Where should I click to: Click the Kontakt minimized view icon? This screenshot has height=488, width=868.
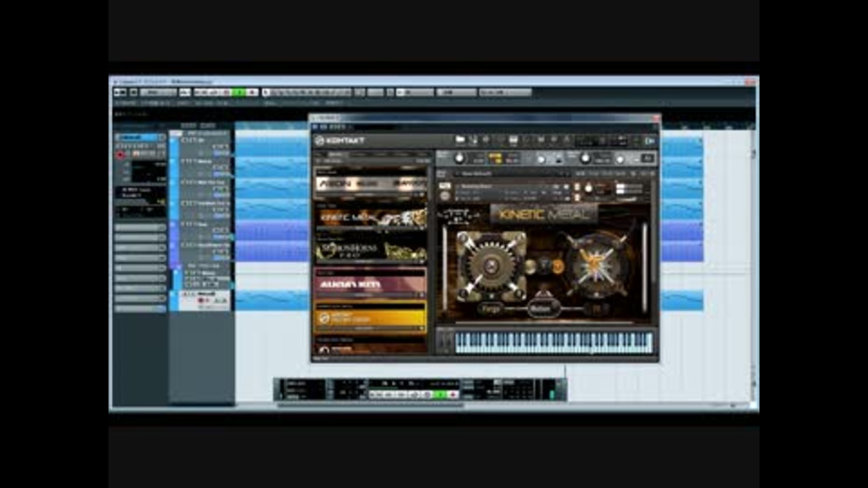649,141
